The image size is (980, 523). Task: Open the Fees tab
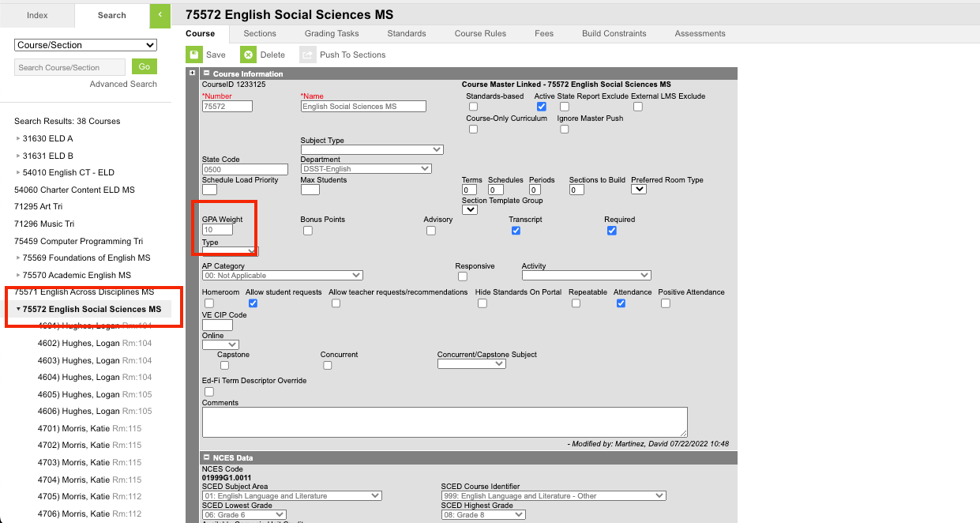(x=544, y=33)
